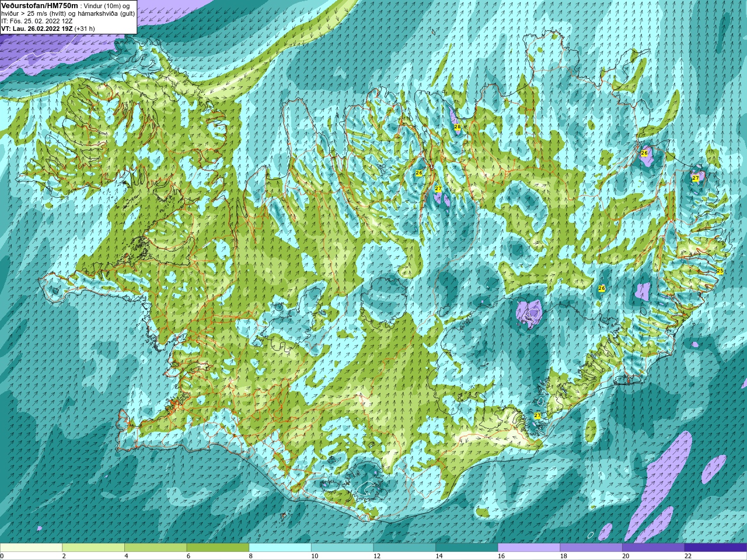Select the 18–20 m/s medium purple swatch
Image resolution: width=747 pixels, height=560 pixels.
(591, 547)
